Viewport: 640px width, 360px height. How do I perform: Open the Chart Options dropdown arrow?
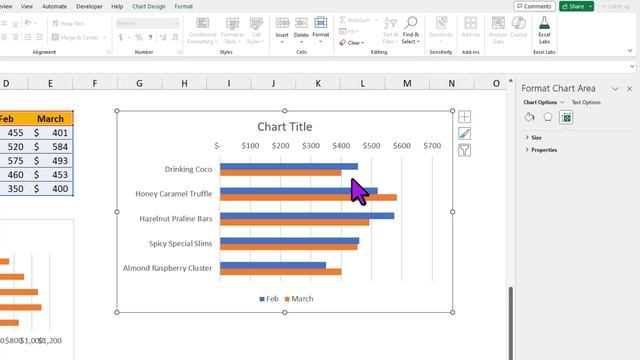(562, 102)
